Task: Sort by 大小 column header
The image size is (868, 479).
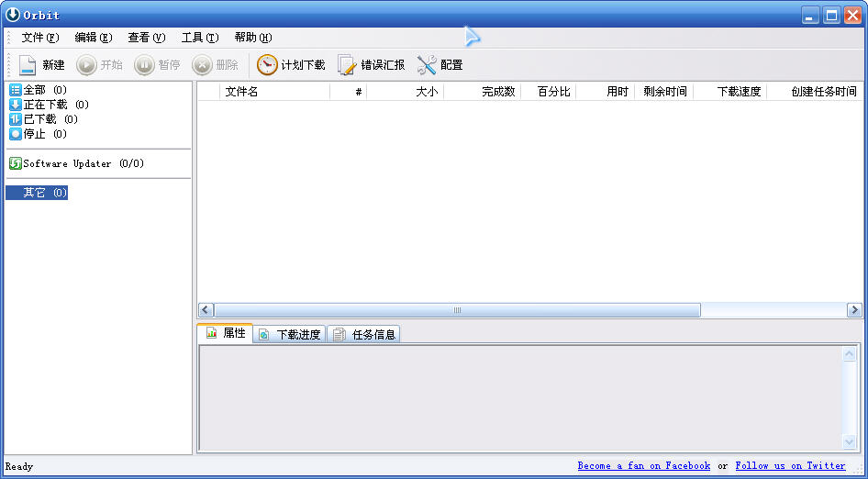Action: (x=406, y=92)
